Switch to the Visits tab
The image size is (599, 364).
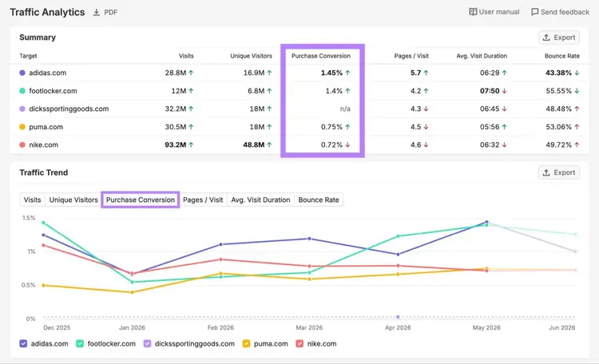(x=32, y=200)
